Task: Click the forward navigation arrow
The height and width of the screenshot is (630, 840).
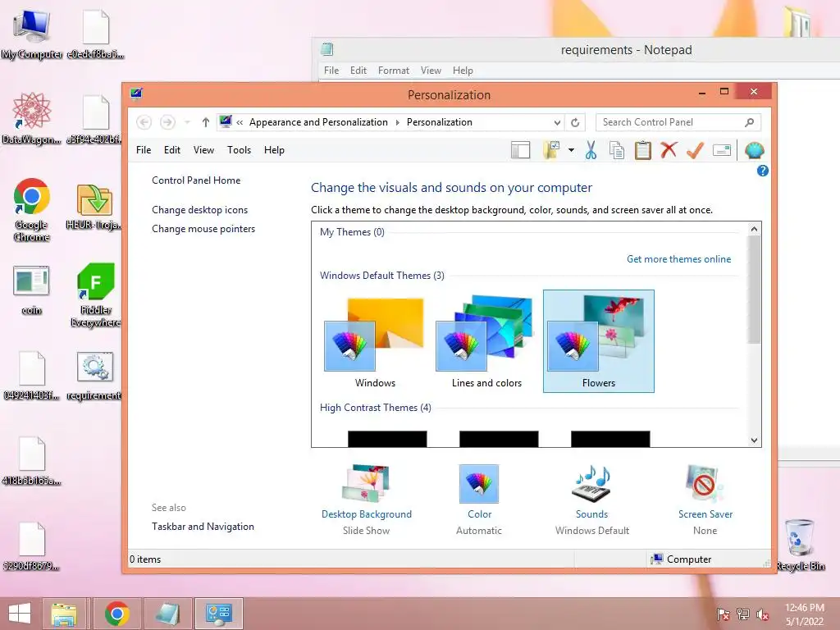Action: coord(167,122)
